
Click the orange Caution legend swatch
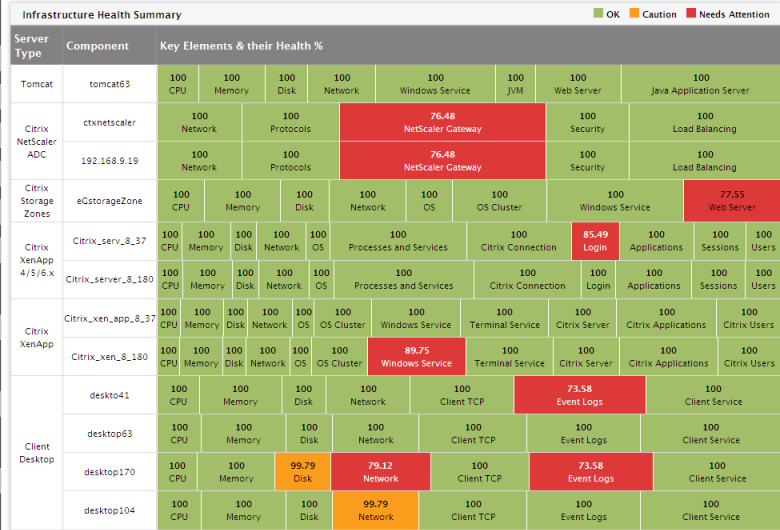[634, 13]
